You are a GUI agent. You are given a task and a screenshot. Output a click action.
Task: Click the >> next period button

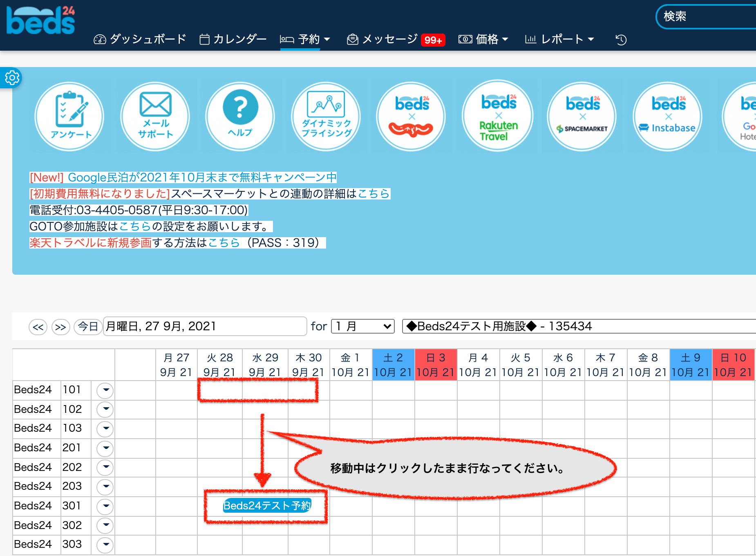point(60,327)
